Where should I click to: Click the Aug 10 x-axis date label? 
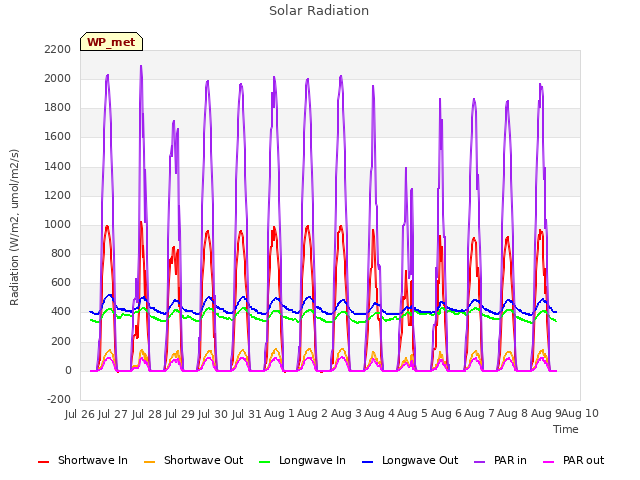(580, 414)
